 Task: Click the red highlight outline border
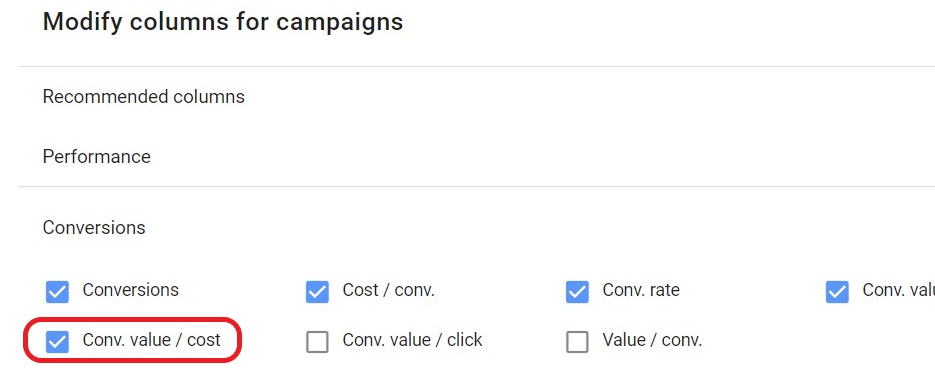pyautogui.click(x=132, y=319)
